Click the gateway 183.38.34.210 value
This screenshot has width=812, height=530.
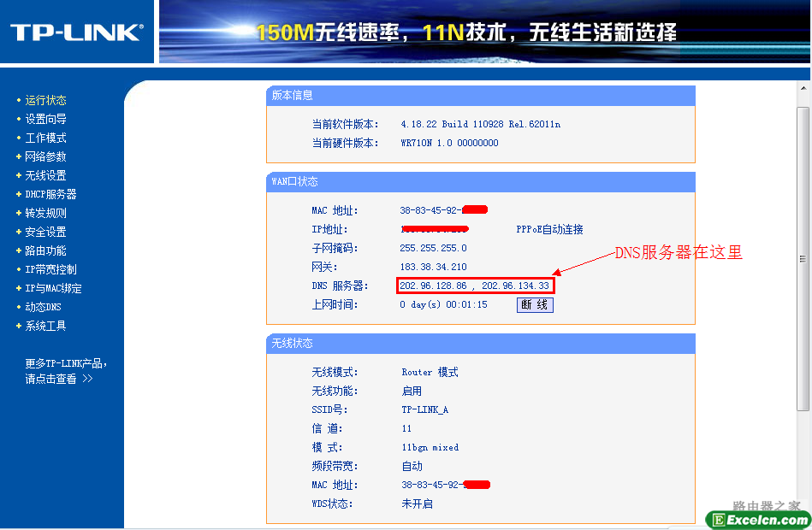pos(433,267)
